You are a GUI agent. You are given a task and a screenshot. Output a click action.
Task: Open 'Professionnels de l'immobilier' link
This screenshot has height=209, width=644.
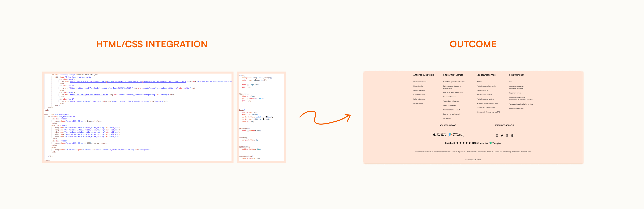point(486,86)
